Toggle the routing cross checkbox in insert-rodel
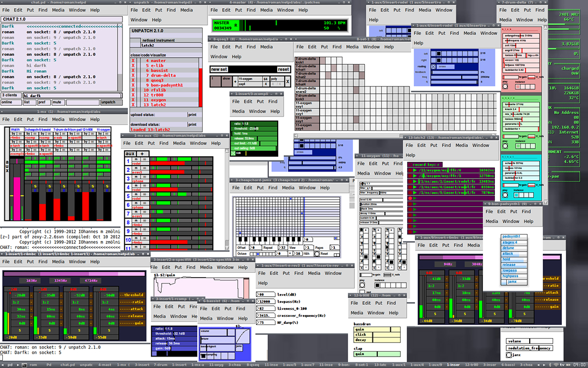588x368 pixels. (434, 66)
